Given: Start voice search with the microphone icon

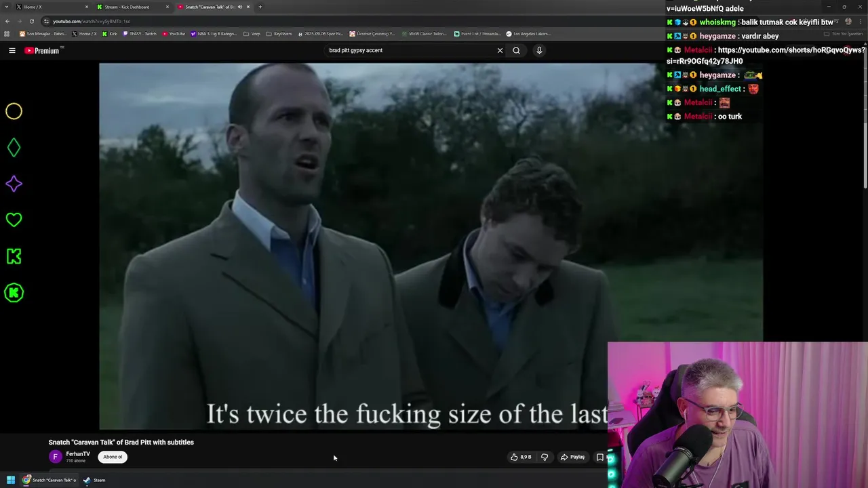Looking at the screenshot, I should 539,50.
